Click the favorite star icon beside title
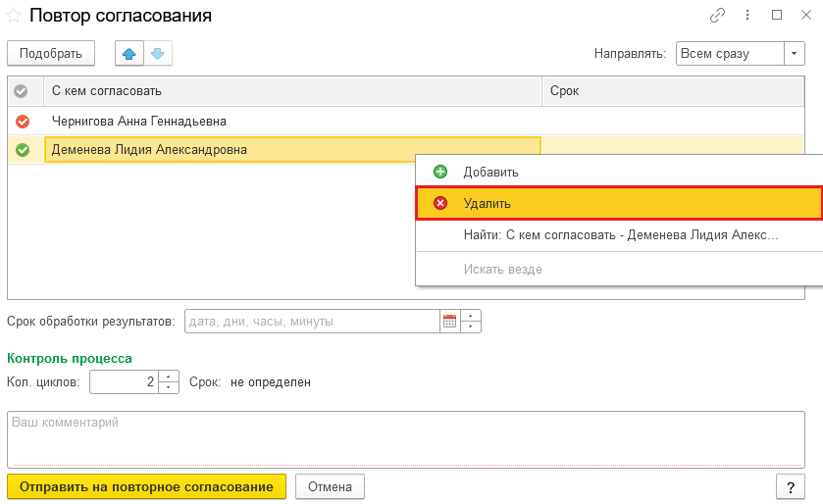Viewport: 823px width, 504px height. click(14, 16)
